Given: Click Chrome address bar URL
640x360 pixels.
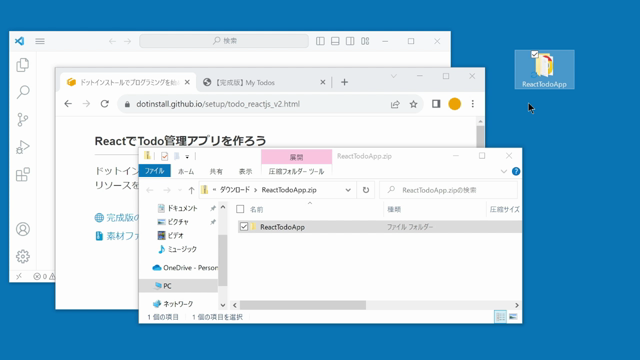Looking at the screenshot, I should coord(218,104).
